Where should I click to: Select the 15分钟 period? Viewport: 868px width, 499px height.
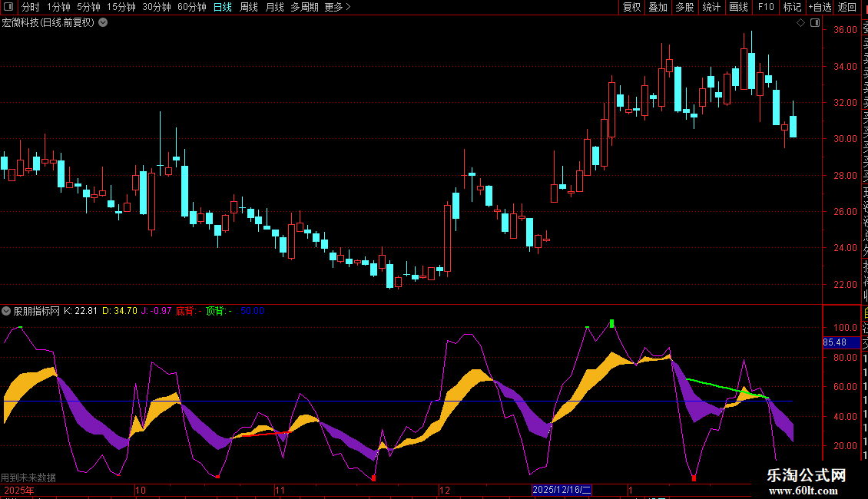[121, 7]
